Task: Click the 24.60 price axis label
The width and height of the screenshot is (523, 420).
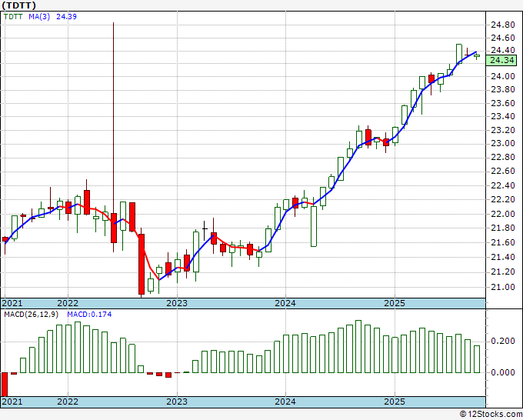Action: (x=503, y=38)
